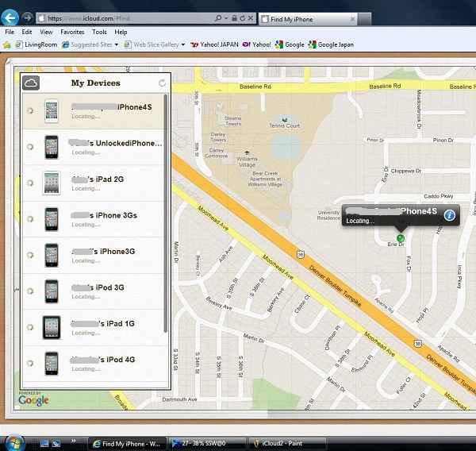Switch to Find My iPhone taskbar button

pos(127,444)
